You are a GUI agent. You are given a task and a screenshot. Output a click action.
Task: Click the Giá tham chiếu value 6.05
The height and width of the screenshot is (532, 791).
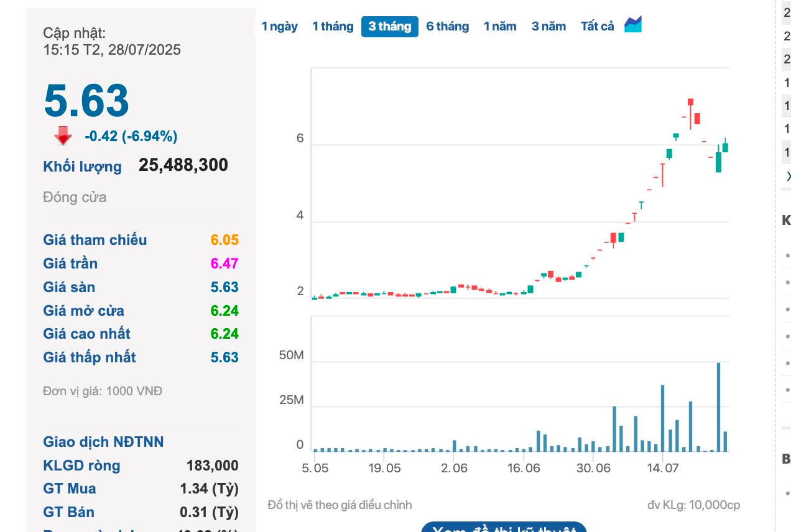click(224, 240)
